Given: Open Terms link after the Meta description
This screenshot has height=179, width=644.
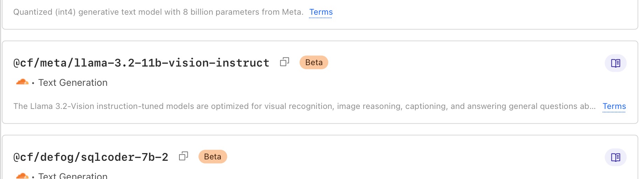Looking at the screenshot, I should (321, 12).
